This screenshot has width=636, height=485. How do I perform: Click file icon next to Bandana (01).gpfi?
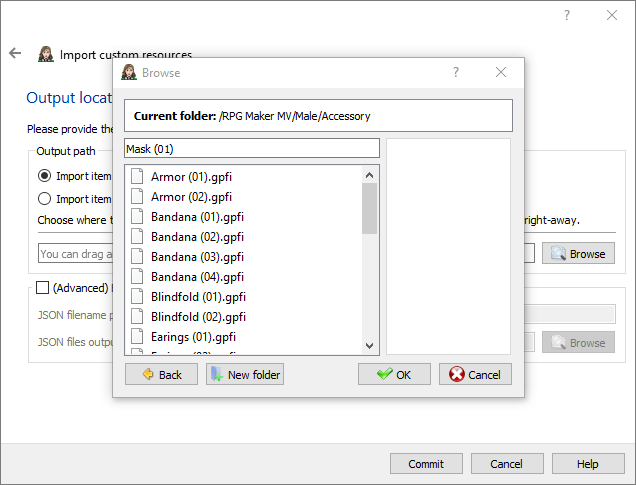coord(137,216)
